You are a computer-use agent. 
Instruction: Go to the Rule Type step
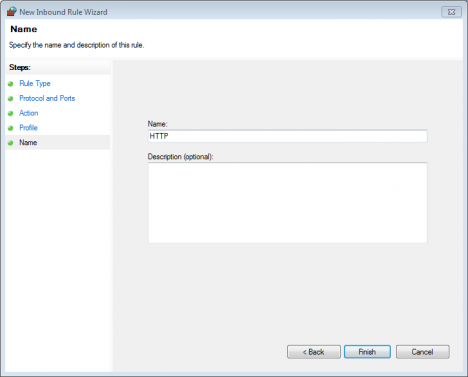[x=35, y=83]
